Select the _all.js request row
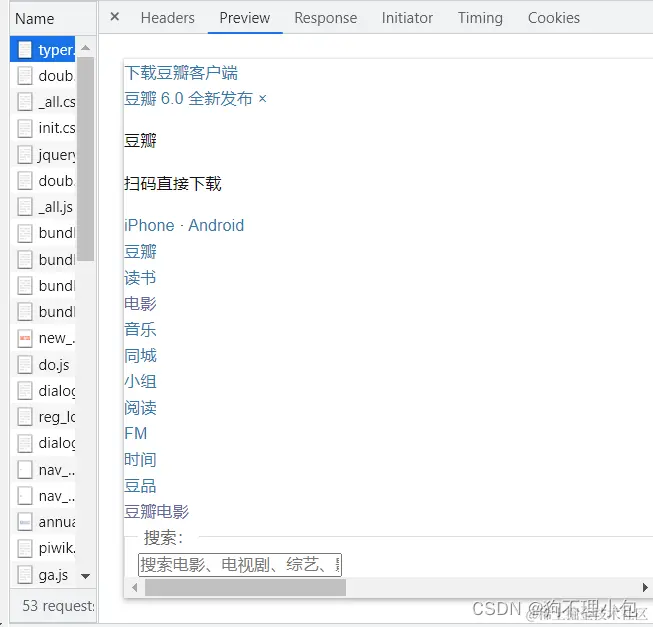Image resolution: width=653 pixels, height=627 pixels. point(43,207)
